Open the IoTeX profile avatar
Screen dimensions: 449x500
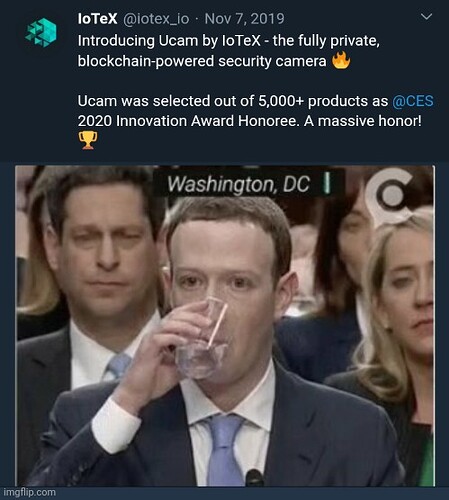[41, 32]
